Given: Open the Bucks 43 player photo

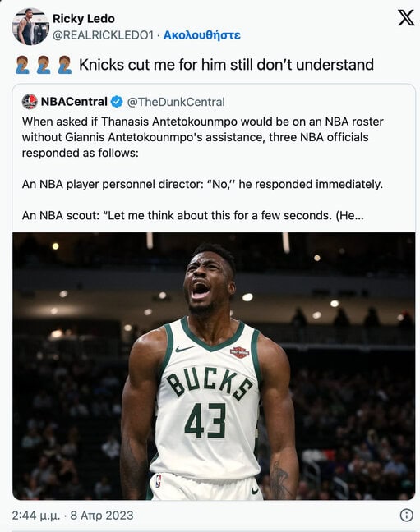Looking at the screenshot, I should [x=214, y=366].
